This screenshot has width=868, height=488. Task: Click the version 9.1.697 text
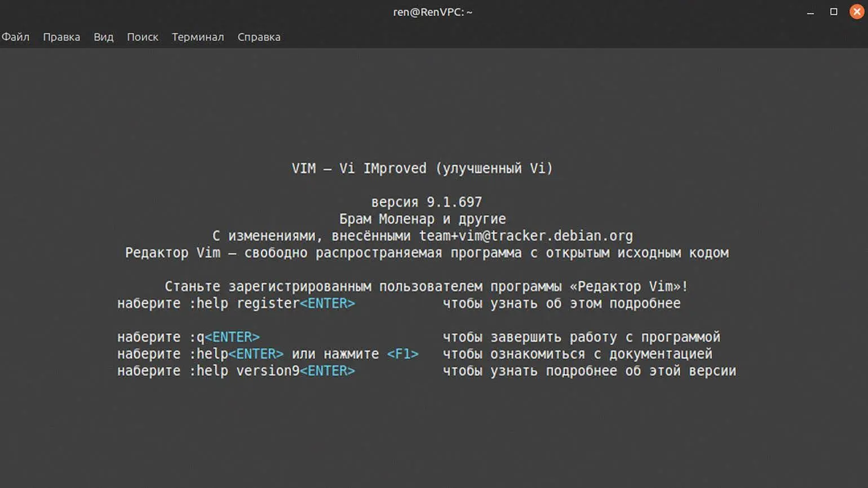pos(426,202)
